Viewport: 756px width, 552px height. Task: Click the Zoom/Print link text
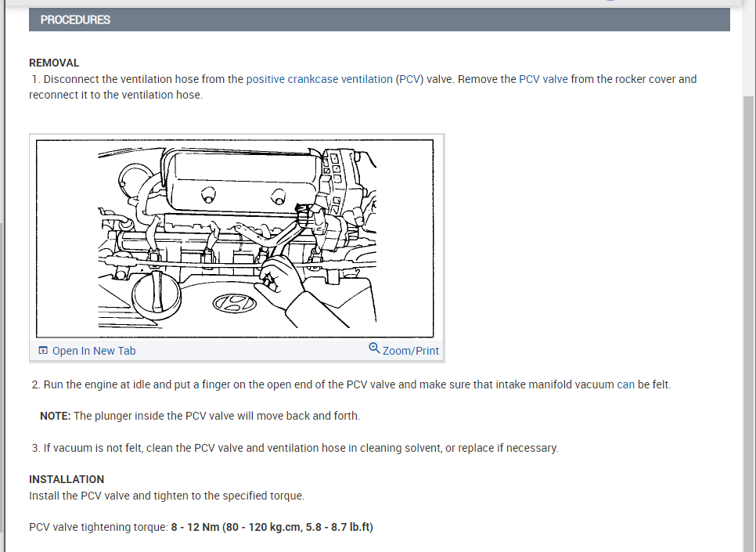pos(411,351)
